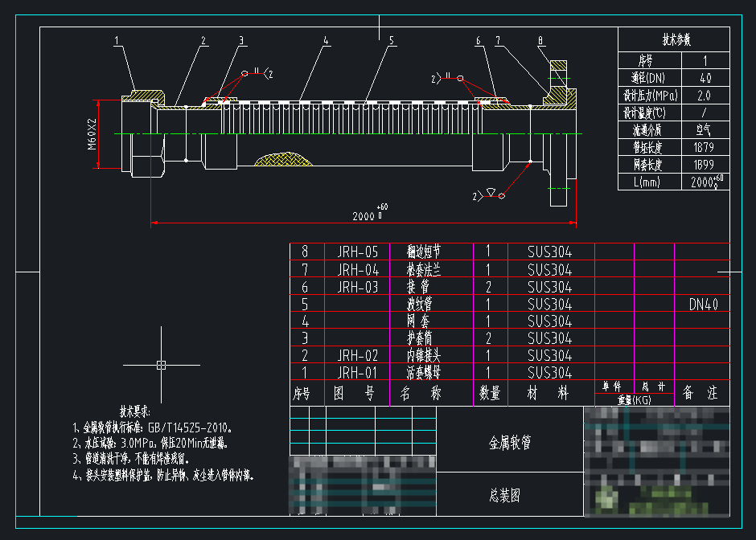This screenshot has height=540, width=756.
Task: Click the 通径(DN) parameter label
Action: click(648, 78)
